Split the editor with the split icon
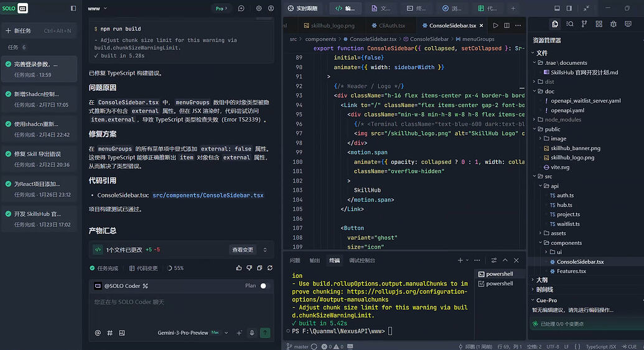The width and height of the screenshot is (644, 350). point(507,26)
